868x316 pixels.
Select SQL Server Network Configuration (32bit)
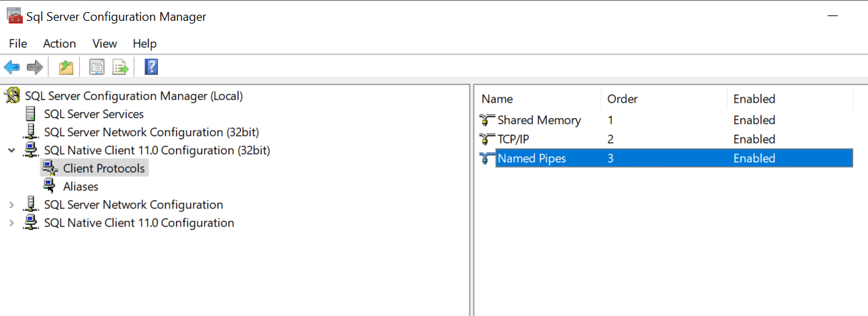click(151, 132)
